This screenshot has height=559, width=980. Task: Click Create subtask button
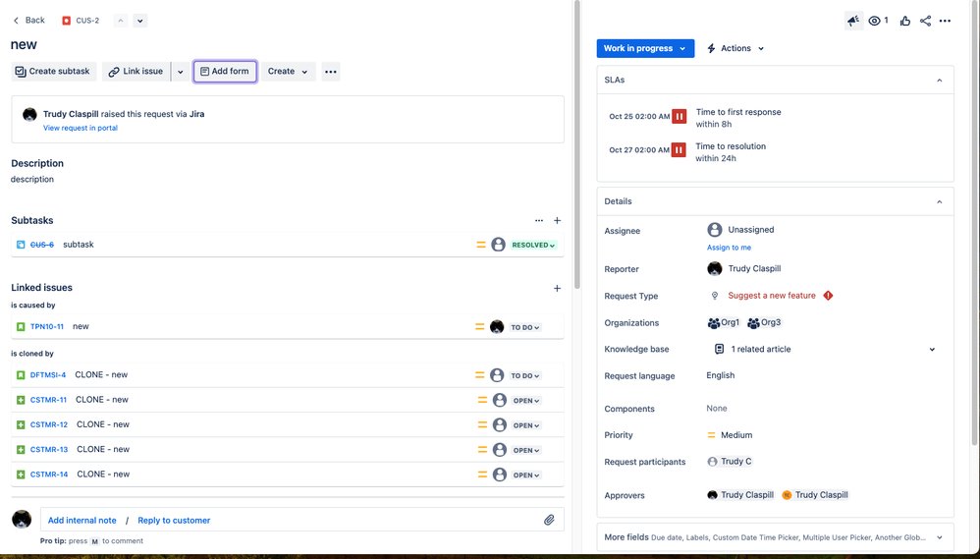coord(53,72)
